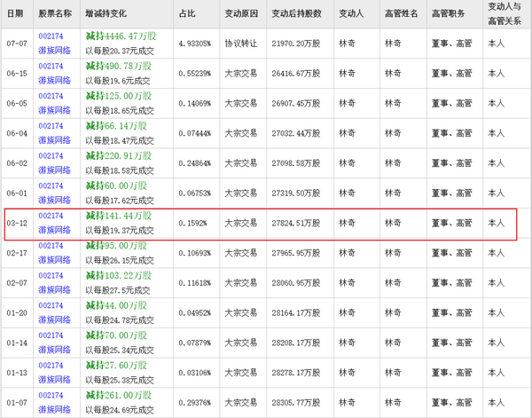Click 游族网络 link in the 06-02 row

pos(54,170)
